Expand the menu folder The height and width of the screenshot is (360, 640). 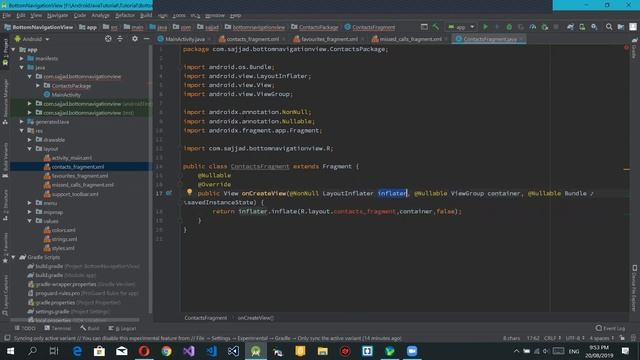30,203
